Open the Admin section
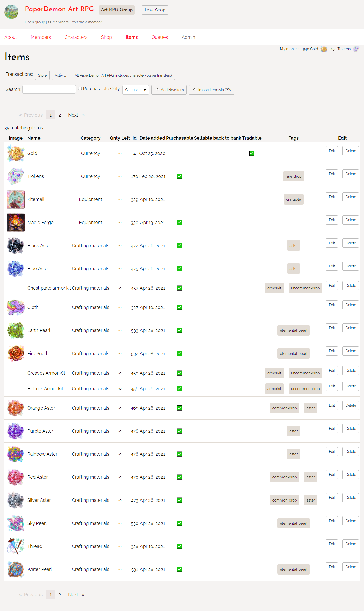 tap(188, 37)
